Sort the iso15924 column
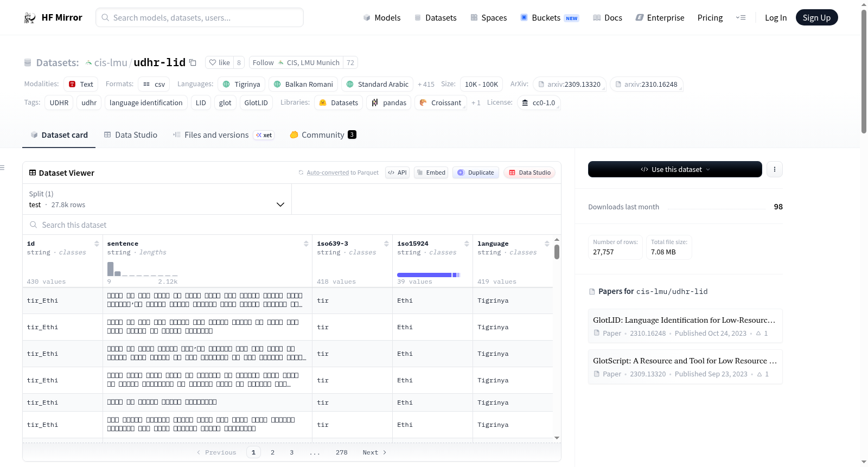This screenshot has width=868, height=467. (x=467, y=244)
